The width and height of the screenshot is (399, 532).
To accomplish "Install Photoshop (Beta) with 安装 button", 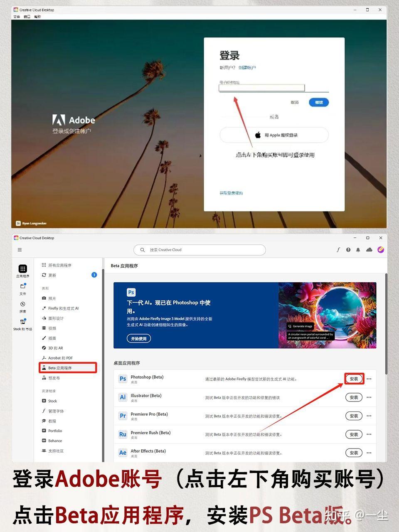I will [x=354, y=379].
